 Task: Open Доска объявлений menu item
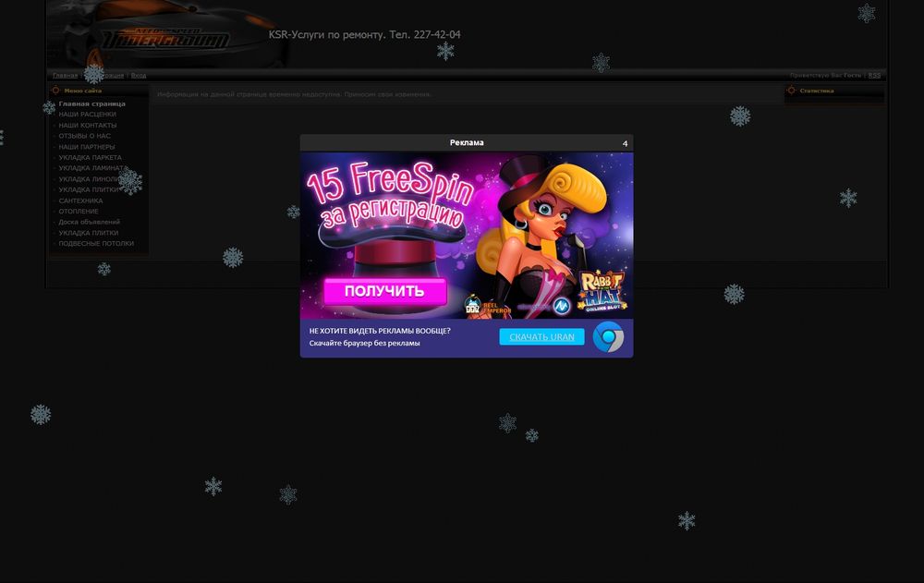click(89, 223)
